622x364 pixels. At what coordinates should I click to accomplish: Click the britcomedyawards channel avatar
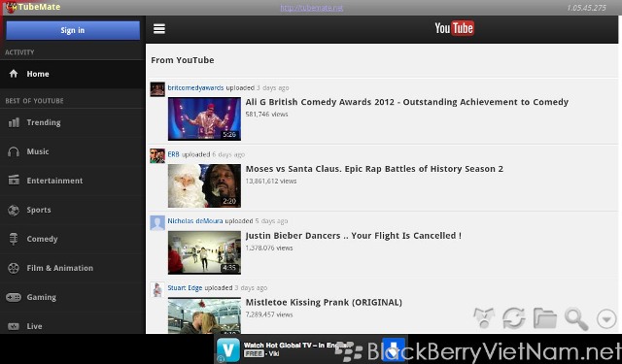[x=157, y=88]
